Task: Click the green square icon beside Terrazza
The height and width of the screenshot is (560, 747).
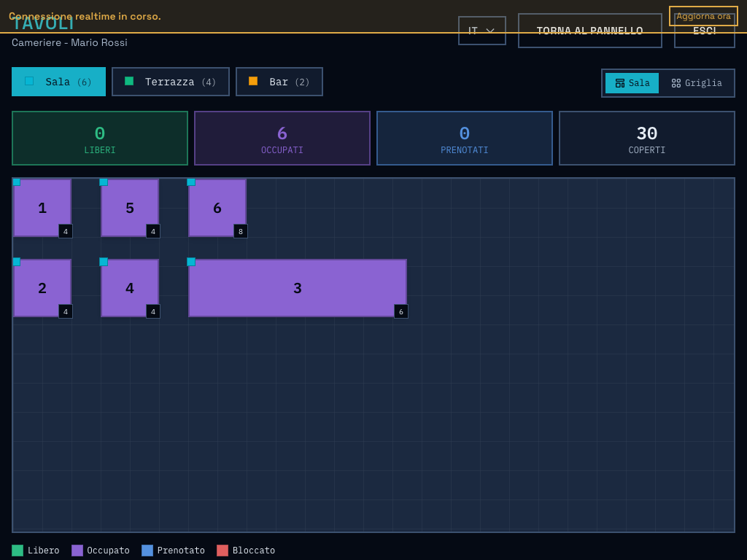Action: click(x=129, y=81)
